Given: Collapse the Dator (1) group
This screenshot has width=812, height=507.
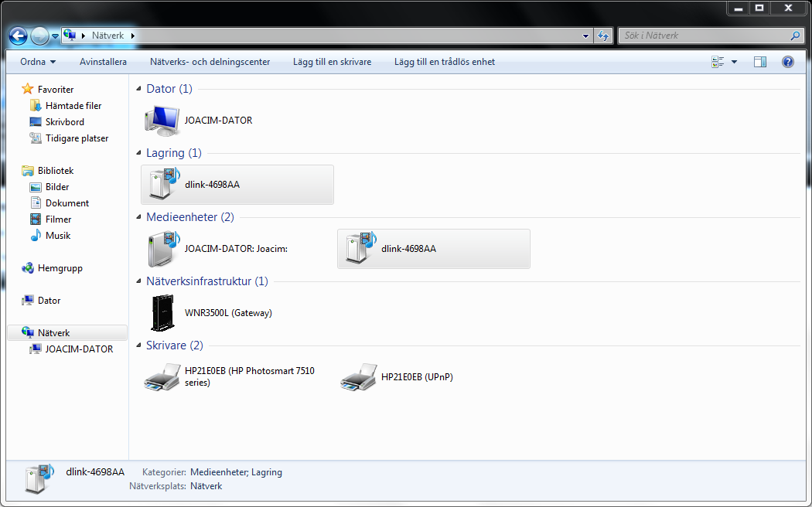Looking at the screenshot, I should (x=138, y=89).
